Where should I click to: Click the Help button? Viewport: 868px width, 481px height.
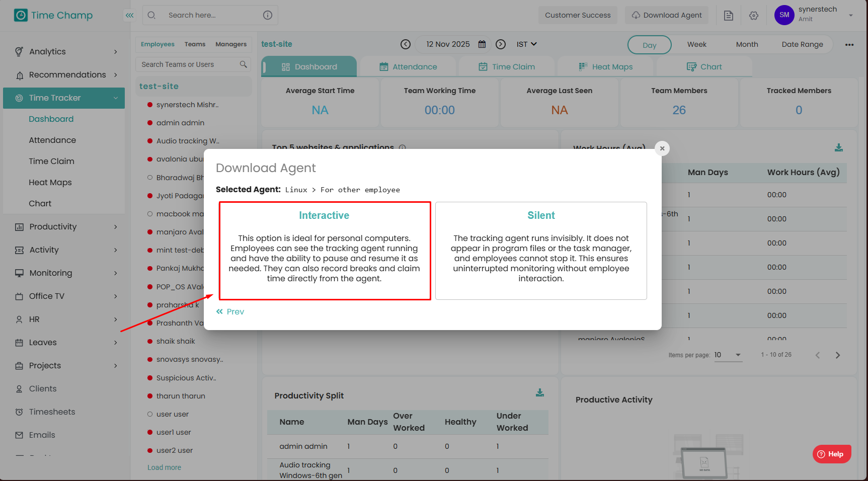click(x=832, y=454)
